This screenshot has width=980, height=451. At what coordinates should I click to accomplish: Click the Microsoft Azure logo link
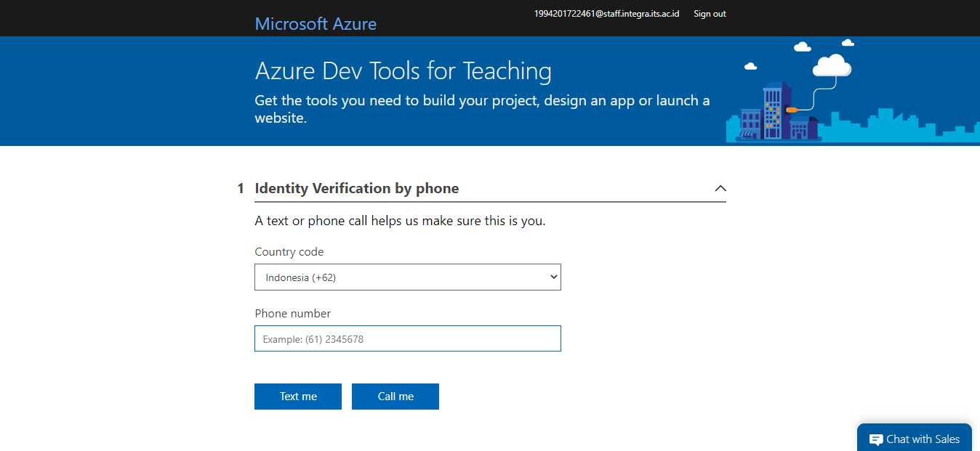coord(316,24)
